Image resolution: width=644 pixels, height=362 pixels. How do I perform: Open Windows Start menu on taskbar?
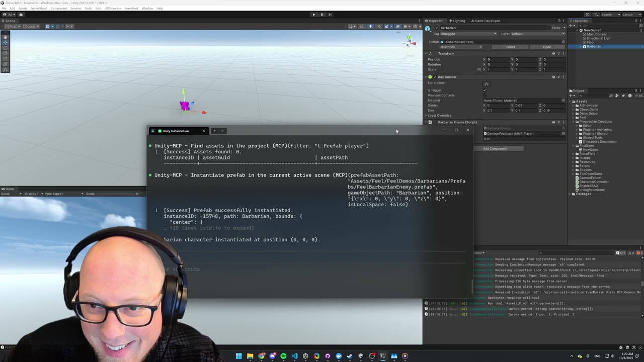(x=239, y=356)
